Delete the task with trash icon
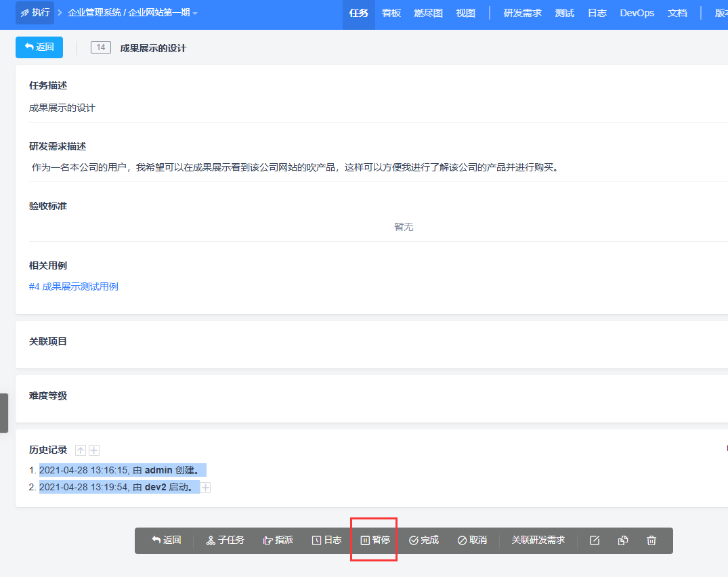The image size is (728, 577). click(x=651, y=540)
